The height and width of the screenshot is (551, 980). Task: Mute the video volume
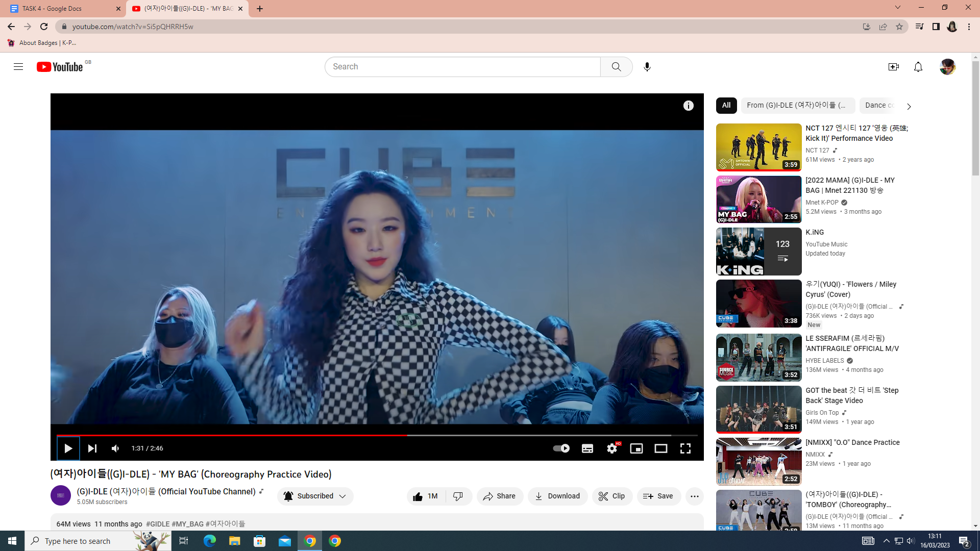click(115, 448)
